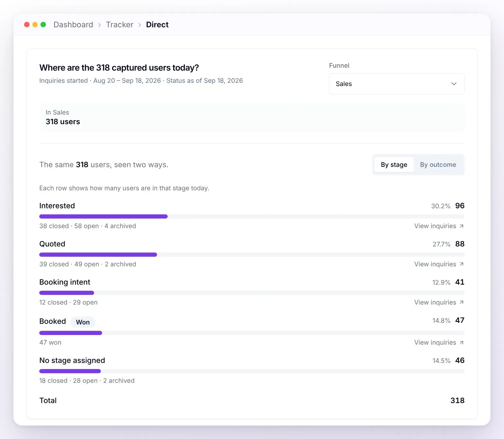Image resolution: width=504 pixels, height=439 pixels.
Task: Click the chevron arrow in Funnel selector
Action: coord(454,84)
